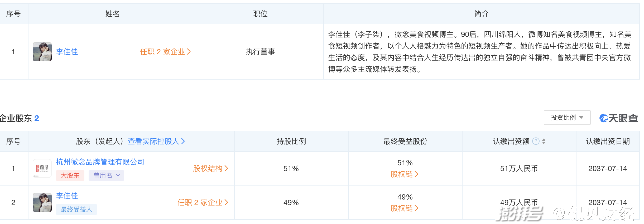Click the 认缴出资日期 column header
644x224 pixels.
click(608, 141)
